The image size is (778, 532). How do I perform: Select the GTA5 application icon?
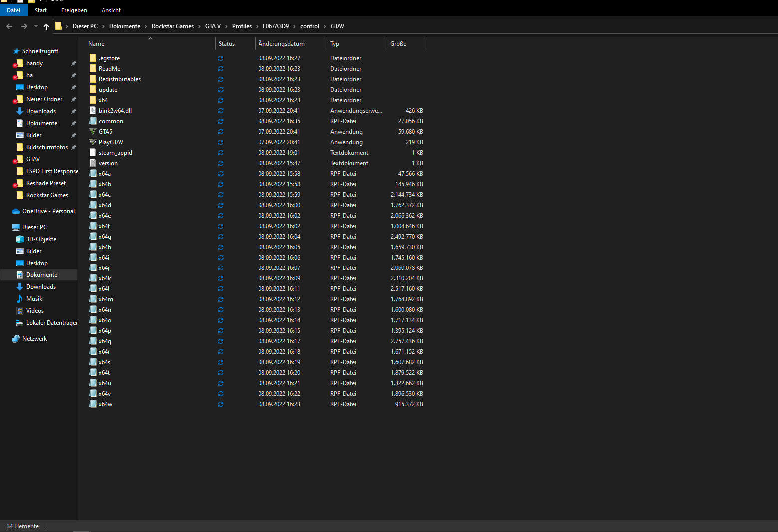[93, 132]
